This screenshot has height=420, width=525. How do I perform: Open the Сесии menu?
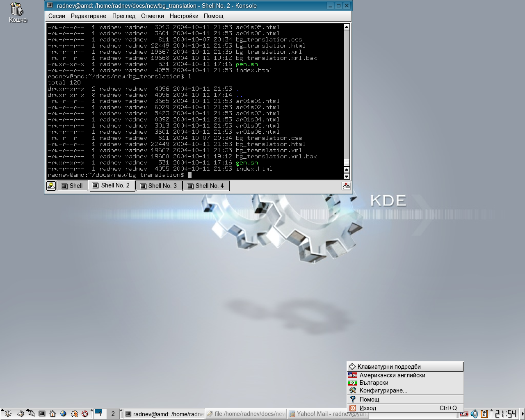[x=57, y=16]
